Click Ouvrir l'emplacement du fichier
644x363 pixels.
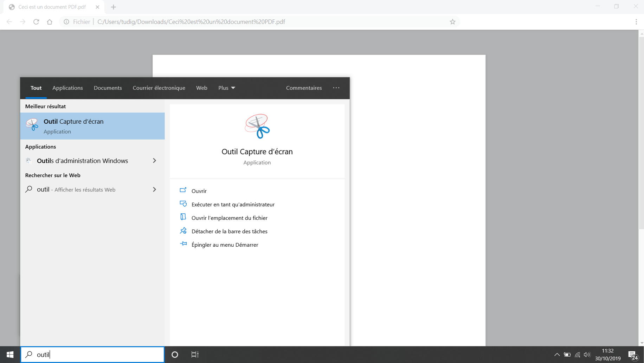click(230, 218)
